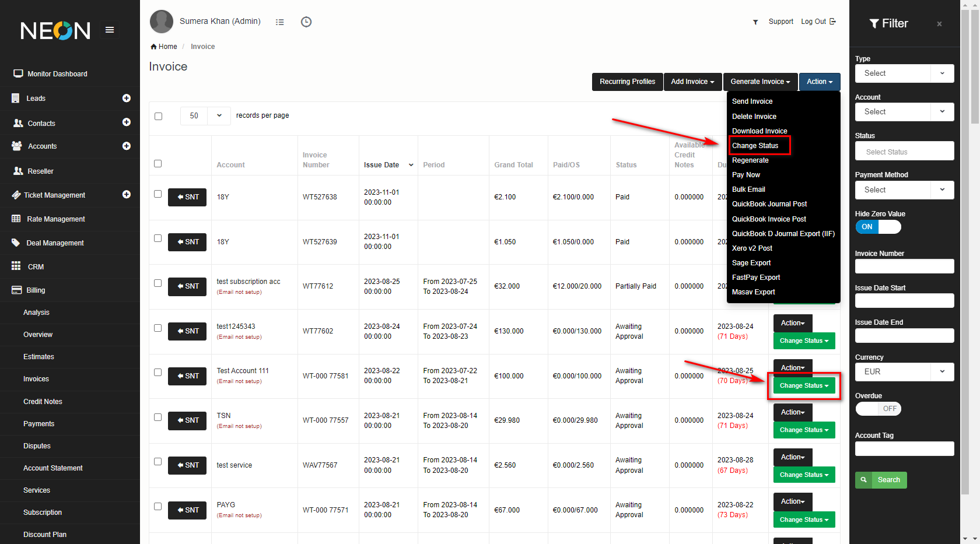Expand the Payment Method dropdown
The image size is (980, 544).
904,190
